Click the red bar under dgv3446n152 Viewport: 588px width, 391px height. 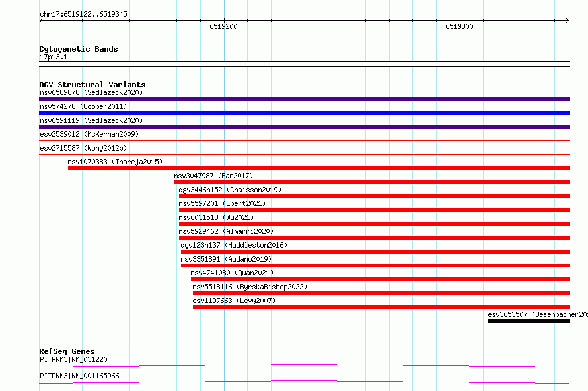[x=374, y=196]
